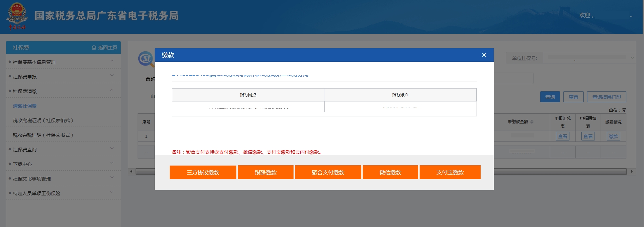Pay using 微信缴款 button
This screenshot has width=644, height=227.
click(390, 172)
